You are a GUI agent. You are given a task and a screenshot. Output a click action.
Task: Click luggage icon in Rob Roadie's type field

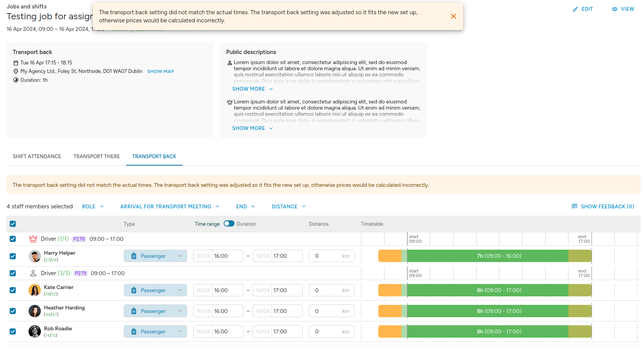pos(134,331)
